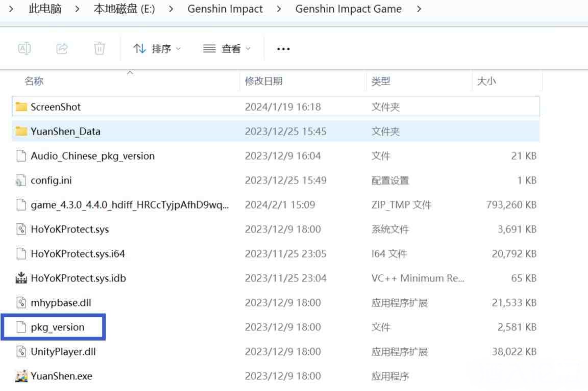The width and height of the screenshot is (588, 391).
Task: Select the YuanShen_Data folder name
Action: pyautogui.click(x=66, y=132)
